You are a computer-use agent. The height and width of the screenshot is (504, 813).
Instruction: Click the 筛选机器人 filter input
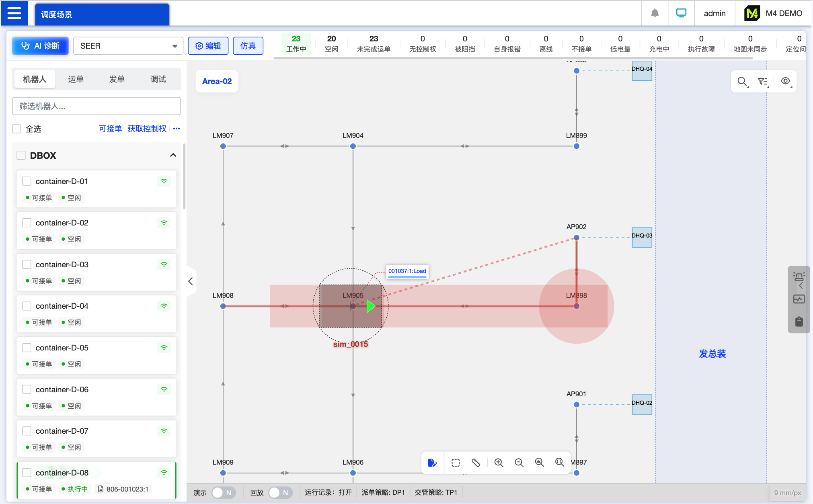tap(96, 106)
